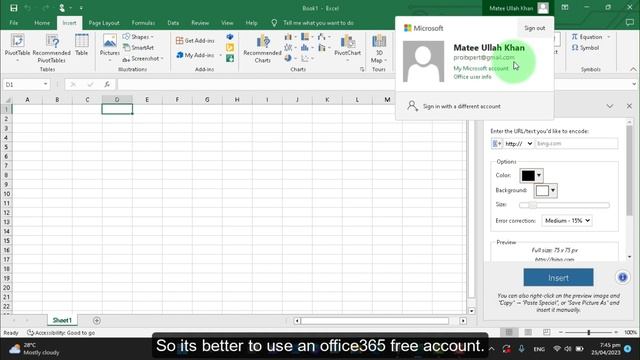Click the Undo arrow icon
This screenshot has width=640, height=360.
[x=28, y=8]
